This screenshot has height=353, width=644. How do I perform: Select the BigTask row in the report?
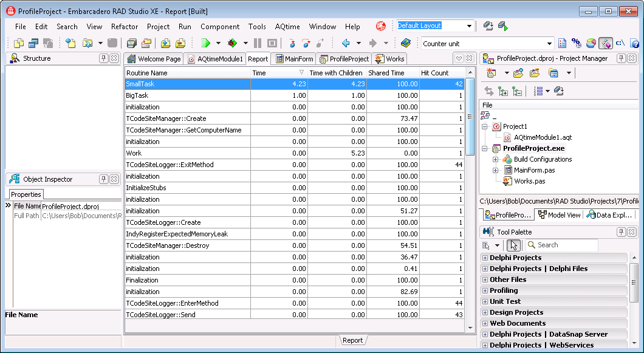pyautogui.click(x=295, y=95)
